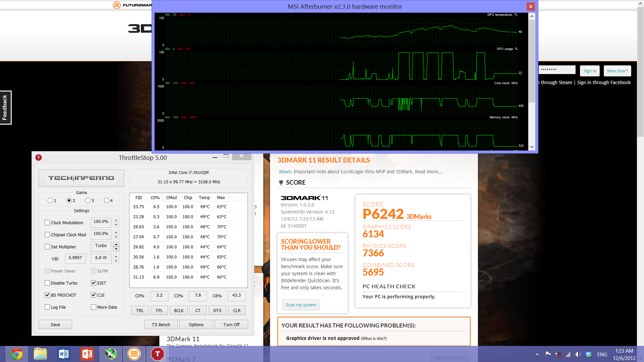Open the volume speaker tray icon

pyautogui.click(x=578, y=354)
